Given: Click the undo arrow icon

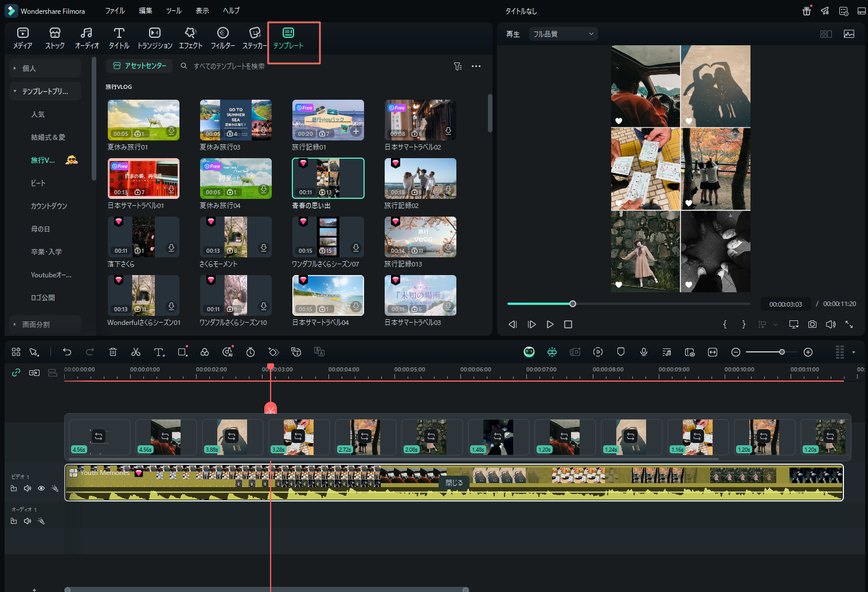Looking at the screenshot, I should [x=67, y=352].
